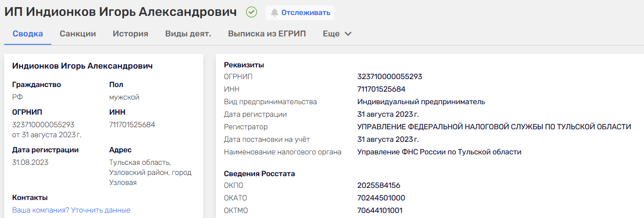The image size is (644, 218).
Task: Click the registrar name УПРАВЛЕНИЕ ФЕДЕРАЛЬНОЙ НАЛОГОВОЙ СЛУЖБЫ
Action: [x=494, y=127]
